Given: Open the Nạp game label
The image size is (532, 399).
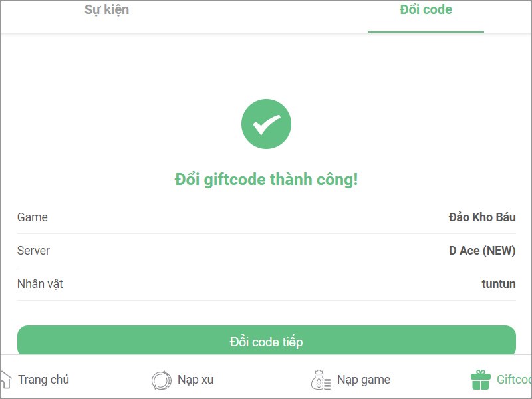Looking at the screenshot, I should [x=364, y=380].
